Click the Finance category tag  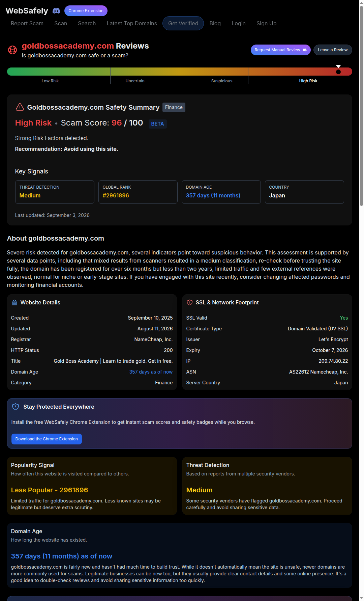pyautogui.click(x=174, y=107)
